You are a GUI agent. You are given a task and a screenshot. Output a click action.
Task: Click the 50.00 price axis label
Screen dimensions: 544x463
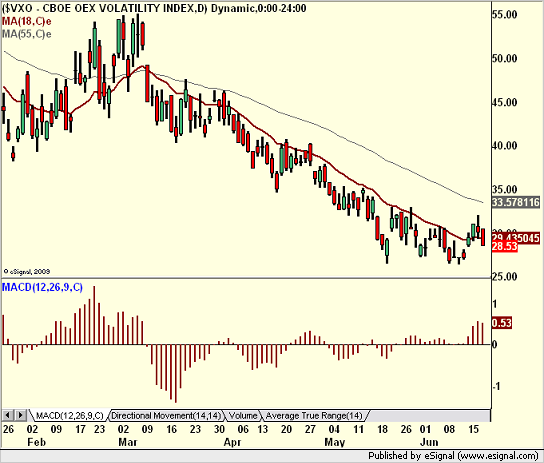(x=504, y=58)
